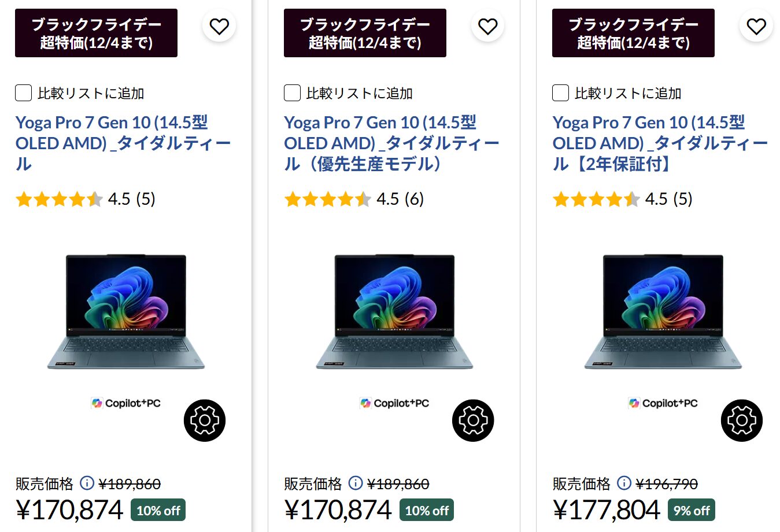Viewport: 780px width, 532px height.
Task: Follow the Yoga Pro 7 【2年保証付】 title link
Action: (659, 143)
